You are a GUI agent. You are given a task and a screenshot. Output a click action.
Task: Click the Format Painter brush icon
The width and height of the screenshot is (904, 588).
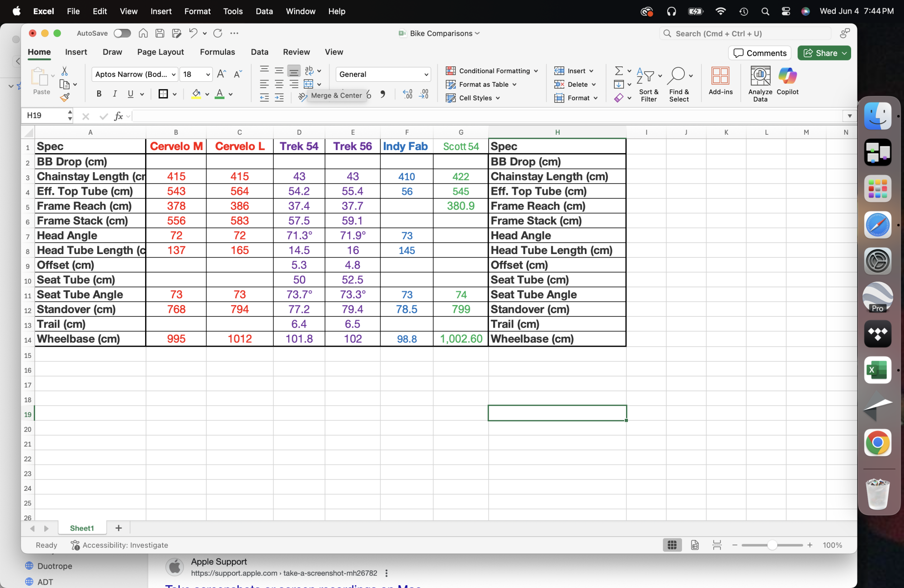(x=65, y=97)
